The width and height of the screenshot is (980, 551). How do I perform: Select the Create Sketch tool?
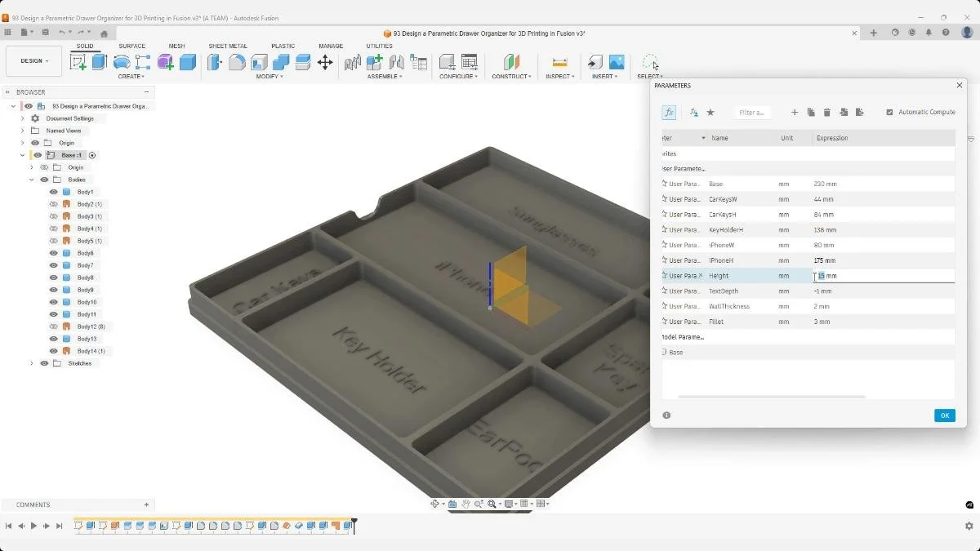[80, 62]
